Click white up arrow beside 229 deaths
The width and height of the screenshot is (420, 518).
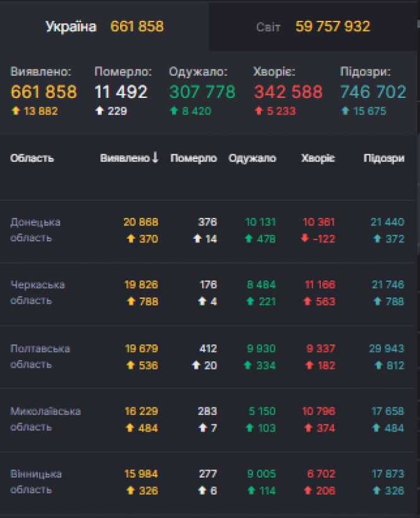click(x=99, y=111)
